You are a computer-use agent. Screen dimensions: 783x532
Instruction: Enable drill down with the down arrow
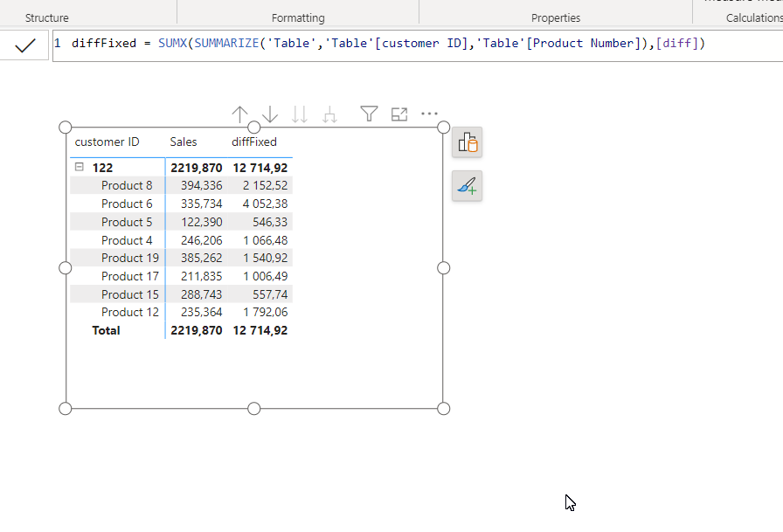point(270,114)
